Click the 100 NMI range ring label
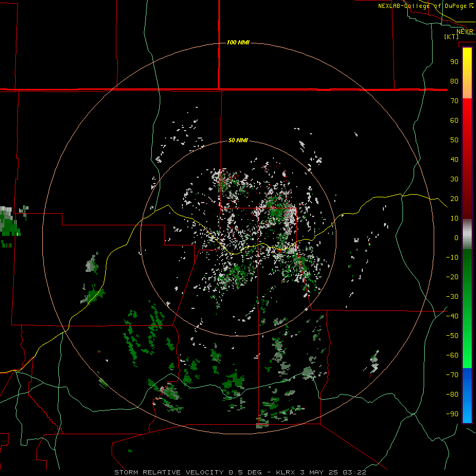The width and height of the screenshot is (476, 476). pos(238,42)
